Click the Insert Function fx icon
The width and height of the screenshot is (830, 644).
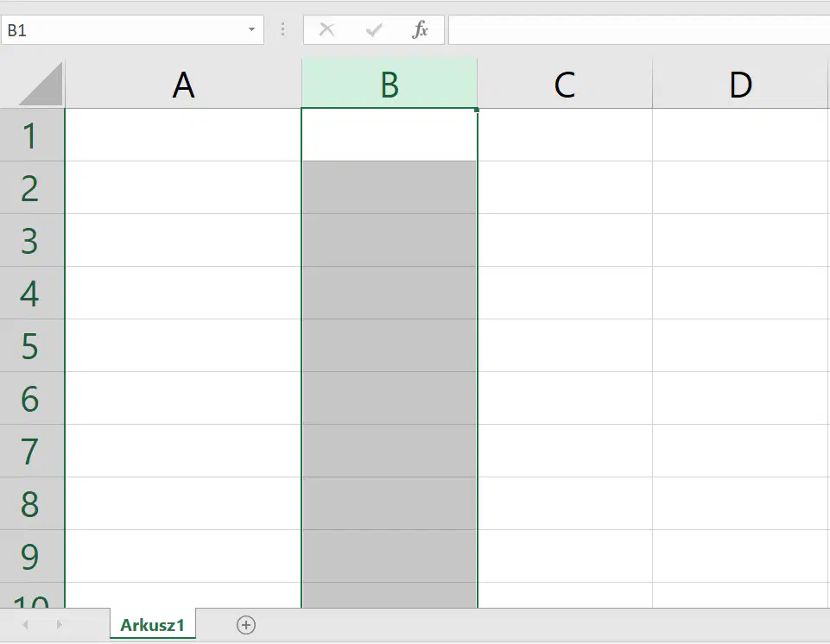tap(421, 29)
